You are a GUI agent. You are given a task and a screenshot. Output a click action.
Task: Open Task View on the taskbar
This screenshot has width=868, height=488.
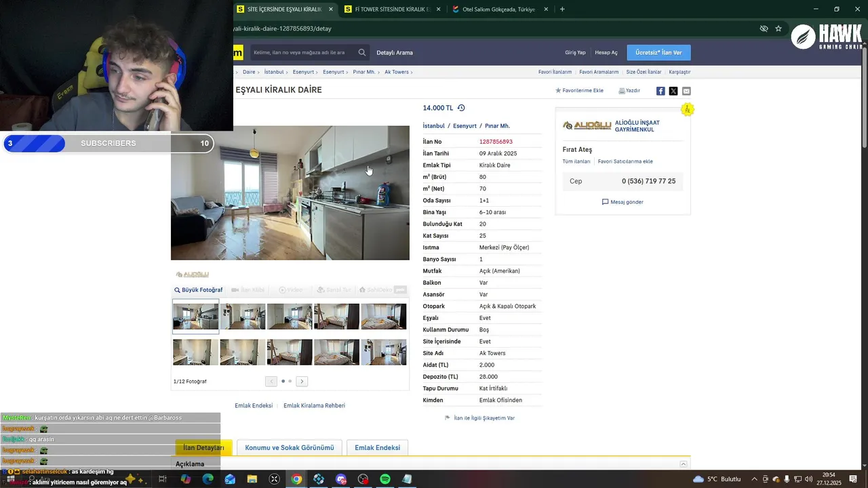[163, 479]
